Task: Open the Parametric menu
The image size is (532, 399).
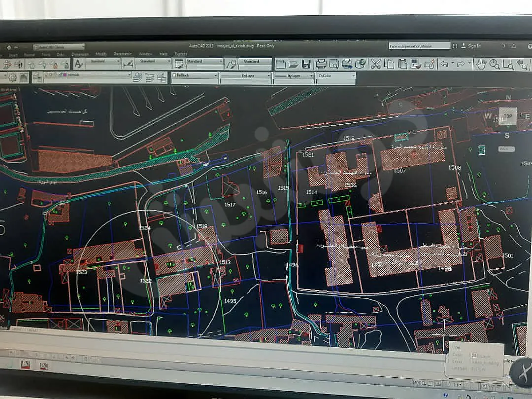Action: pos(123,54)
